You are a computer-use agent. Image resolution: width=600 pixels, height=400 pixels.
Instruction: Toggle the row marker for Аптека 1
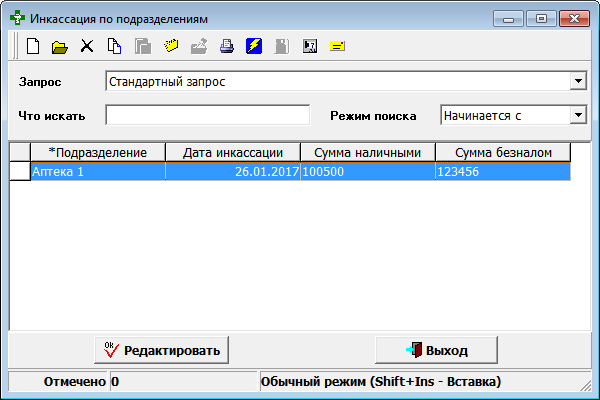(x=19, y=171)
